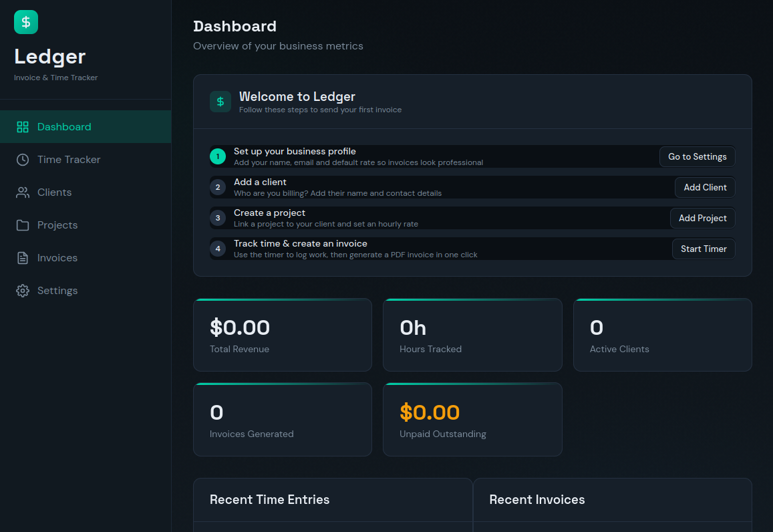The width and height of the screenshot is (773, 532).
Task: Select the Invoices Generated card
Action: (x=283, y=420)
